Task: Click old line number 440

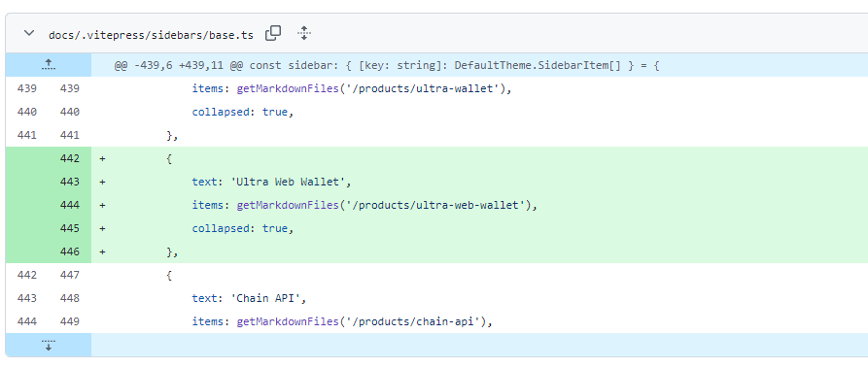Action: (27, 112)
